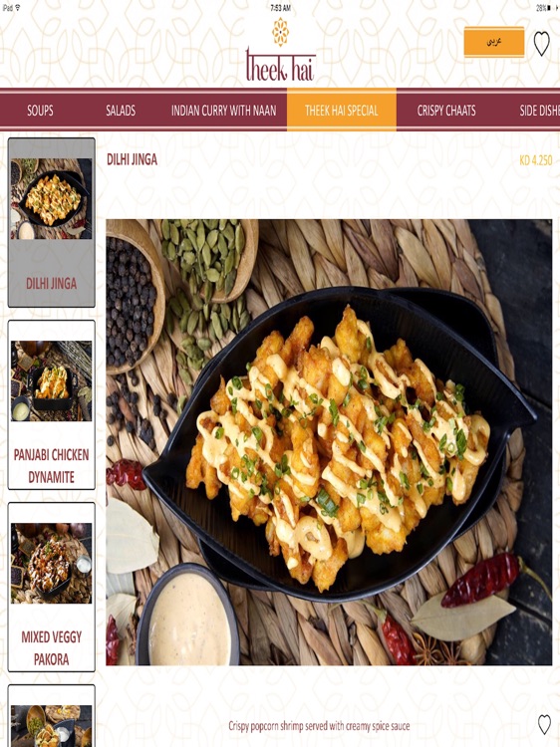Viewport: 560px width, 747px height.
Task: Select the Mixed Veggy Pakora item
Action: click(52, 587)
